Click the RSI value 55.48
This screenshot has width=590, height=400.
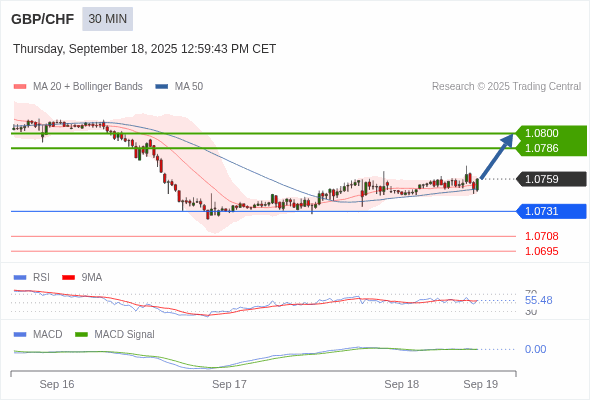pyautogui.click(x=538, y=300)
